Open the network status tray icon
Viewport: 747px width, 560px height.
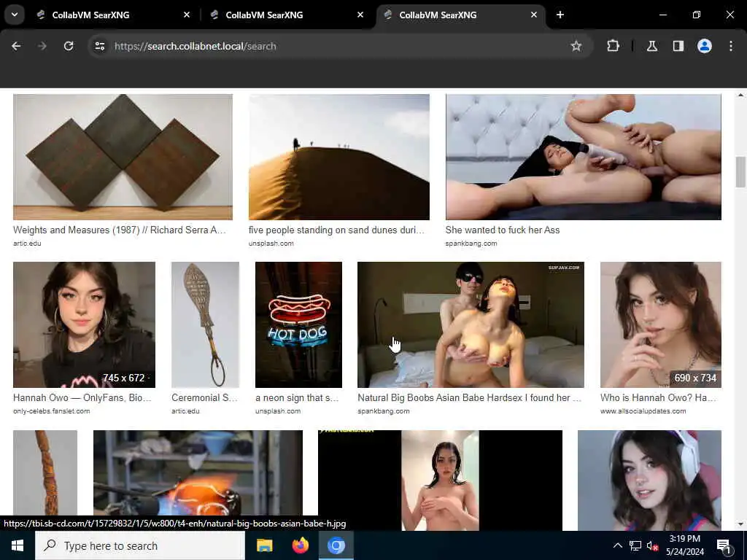[x=635, y=545]
